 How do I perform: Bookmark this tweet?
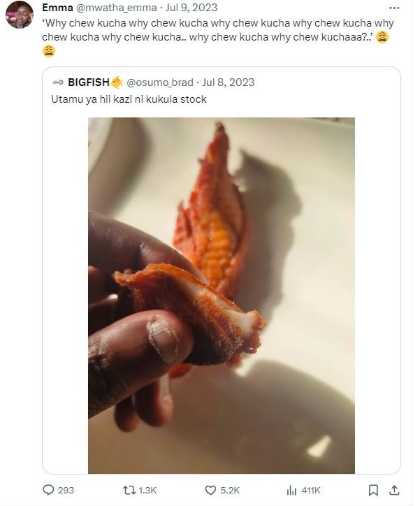(374, 490)
